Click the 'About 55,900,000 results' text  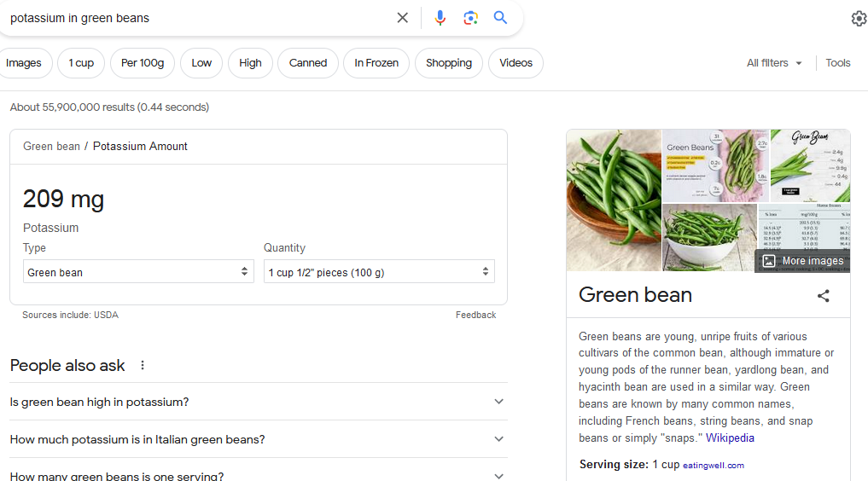[x=109, y=107]
